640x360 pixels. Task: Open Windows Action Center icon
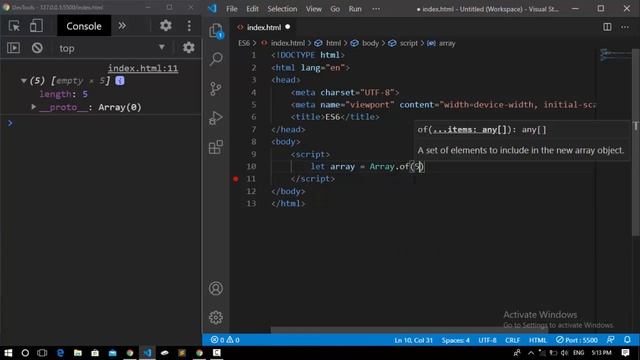(625, 353)
